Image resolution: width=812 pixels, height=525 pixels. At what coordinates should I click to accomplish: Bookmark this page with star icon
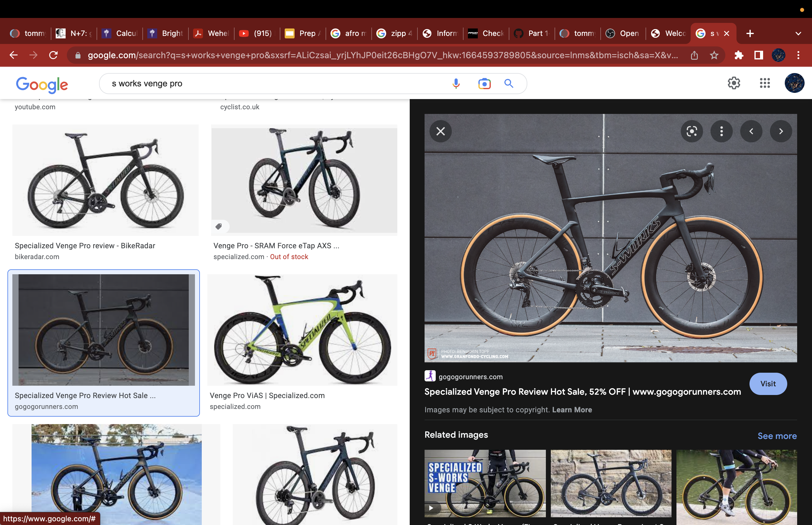tap(714, 55)
